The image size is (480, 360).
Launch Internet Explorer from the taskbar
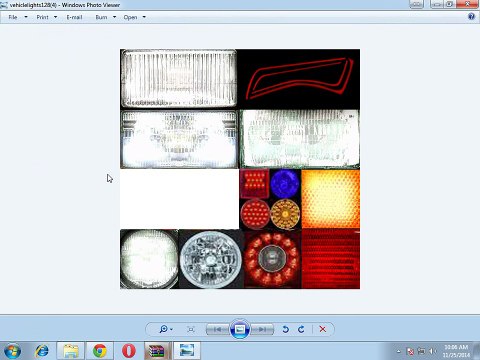42,351
